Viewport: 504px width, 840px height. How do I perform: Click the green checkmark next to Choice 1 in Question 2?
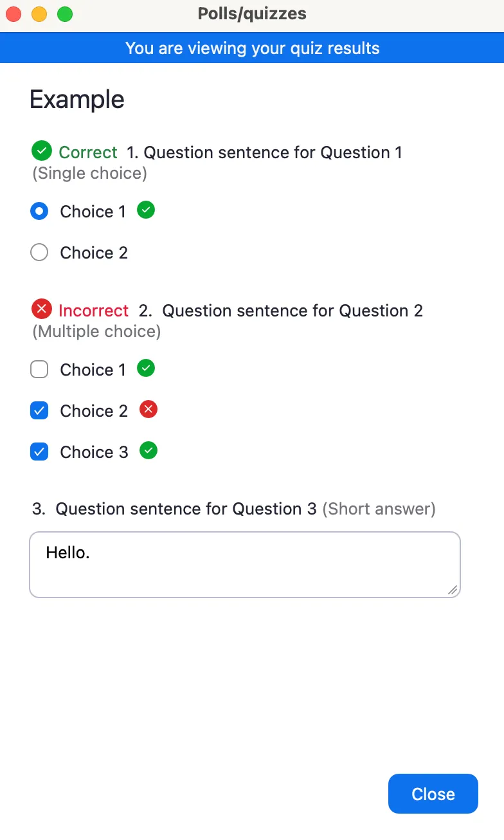(x=146, y=368)
